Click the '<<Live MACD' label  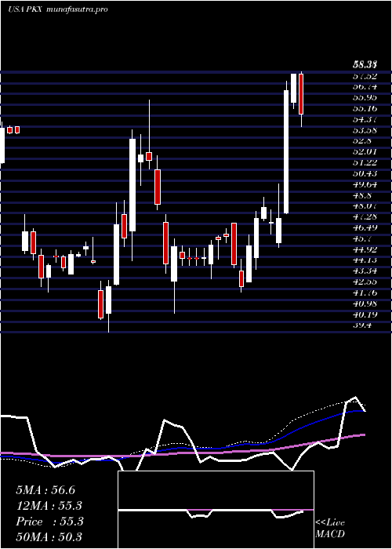pos(330,529)
